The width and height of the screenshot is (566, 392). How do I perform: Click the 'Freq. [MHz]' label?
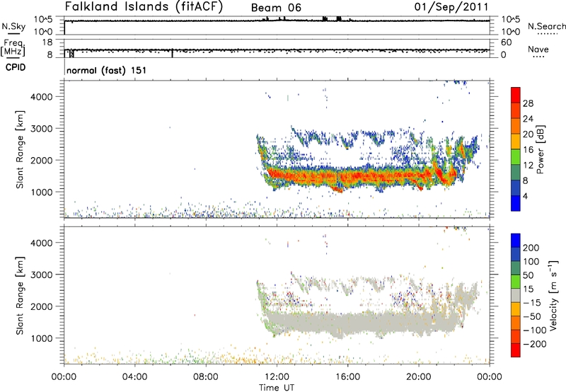[x=13, y=48]
